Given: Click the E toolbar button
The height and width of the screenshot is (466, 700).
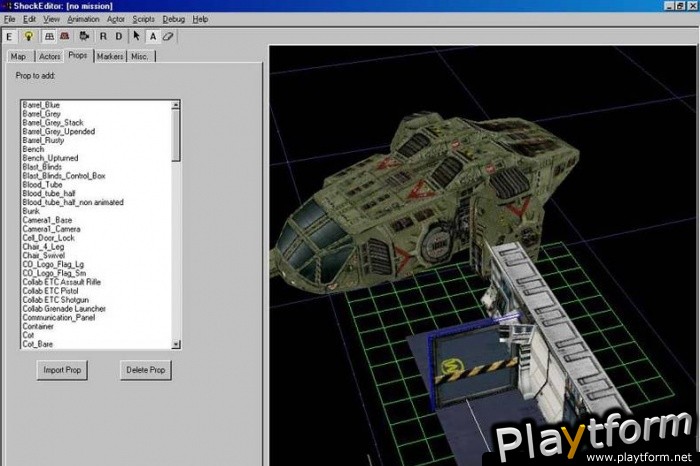Looking at the screenshot, I should pos(10,37).
